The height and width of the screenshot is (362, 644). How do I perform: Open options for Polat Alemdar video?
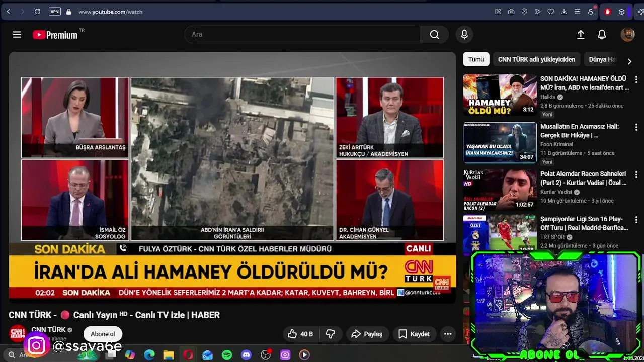click(x=636, y=174)
